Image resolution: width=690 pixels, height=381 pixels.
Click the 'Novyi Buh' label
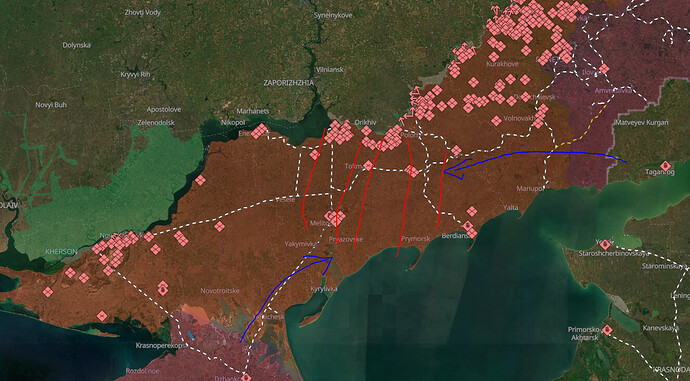[x=51, y=105]
